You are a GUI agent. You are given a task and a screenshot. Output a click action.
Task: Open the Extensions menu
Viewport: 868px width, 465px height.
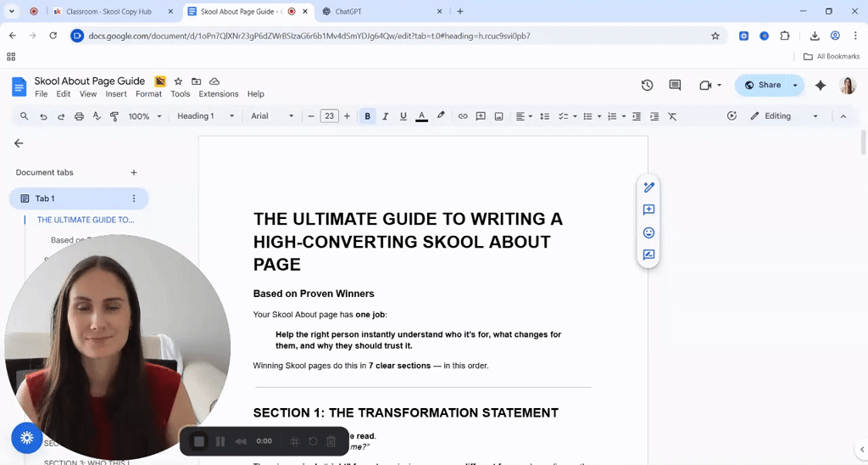[x=219, y=94]
